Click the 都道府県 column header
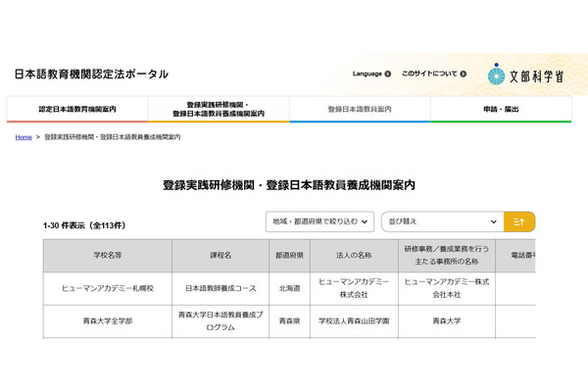The width and height of the screenshot is (588, 392). coord(289,256)
